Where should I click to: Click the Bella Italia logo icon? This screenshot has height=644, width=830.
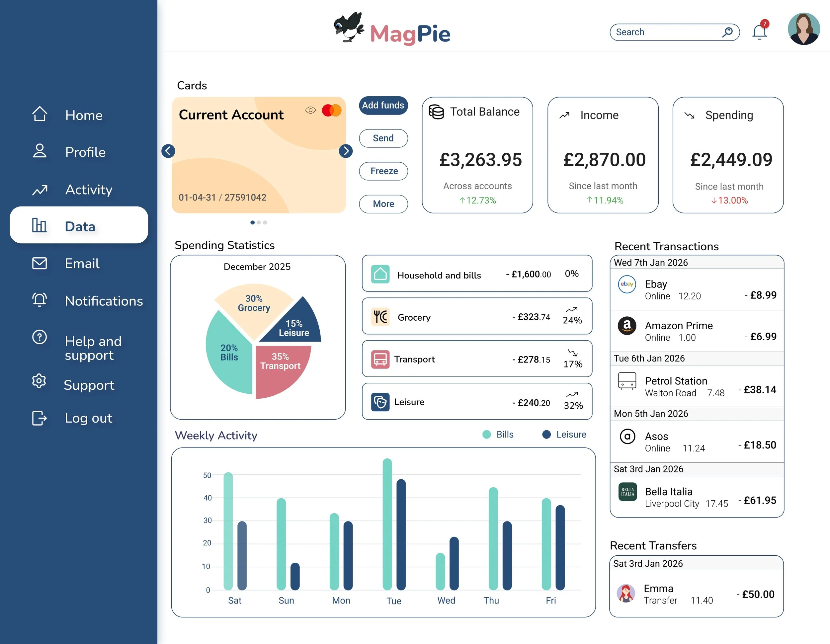point(627,492)
